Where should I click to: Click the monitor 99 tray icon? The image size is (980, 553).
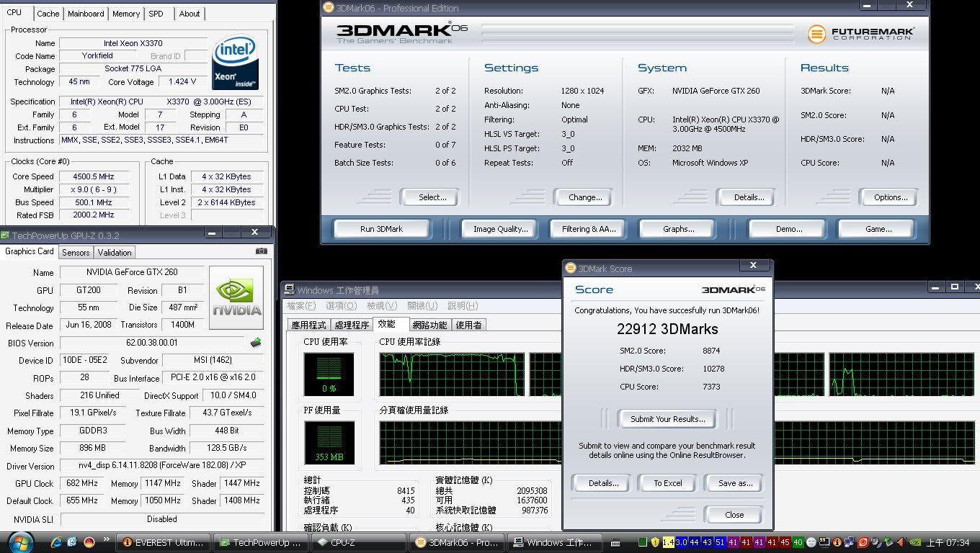(824, 542)
